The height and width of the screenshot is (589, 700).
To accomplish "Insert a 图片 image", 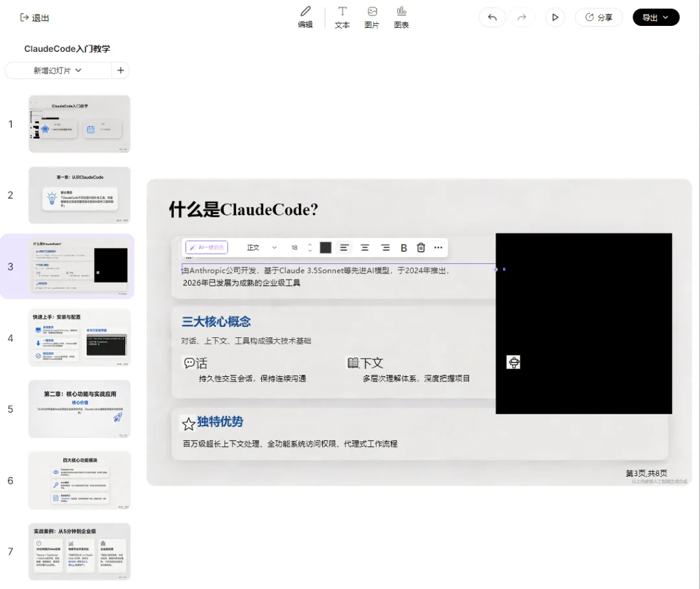I will 372,18.
